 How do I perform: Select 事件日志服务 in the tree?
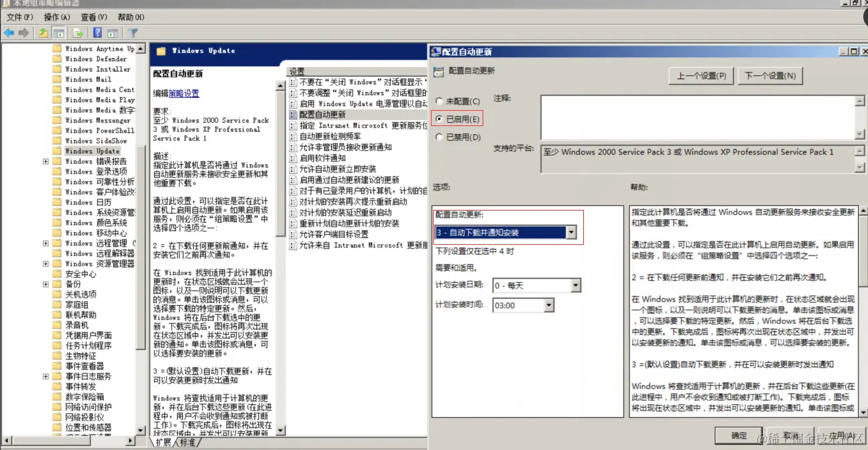[88, 376]
